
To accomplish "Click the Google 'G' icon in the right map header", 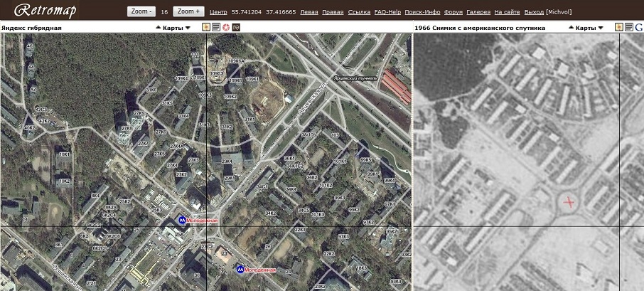I will click(x=638, y=27).
